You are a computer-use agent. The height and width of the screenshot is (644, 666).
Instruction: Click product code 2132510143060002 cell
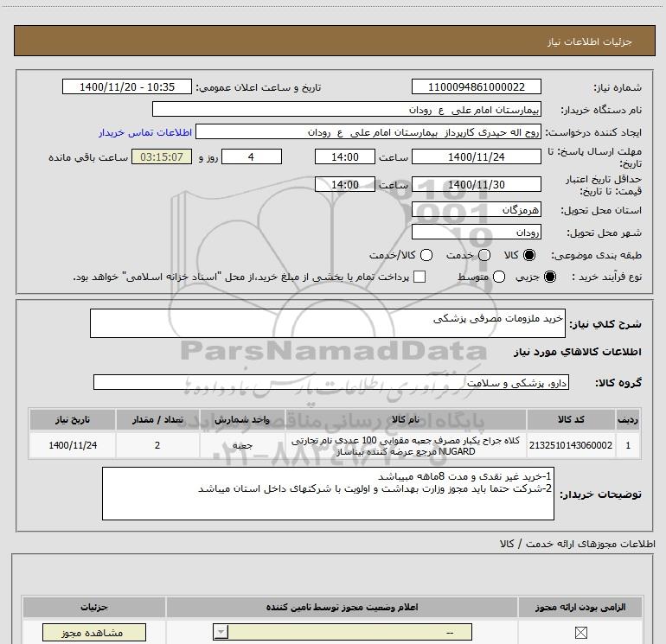pos(571,445)
